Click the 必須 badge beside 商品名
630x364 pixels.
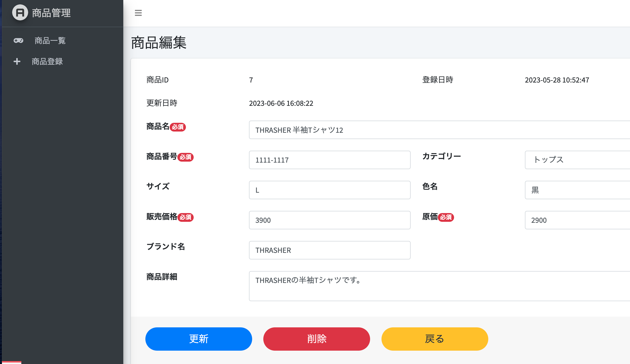coord(178,127)
